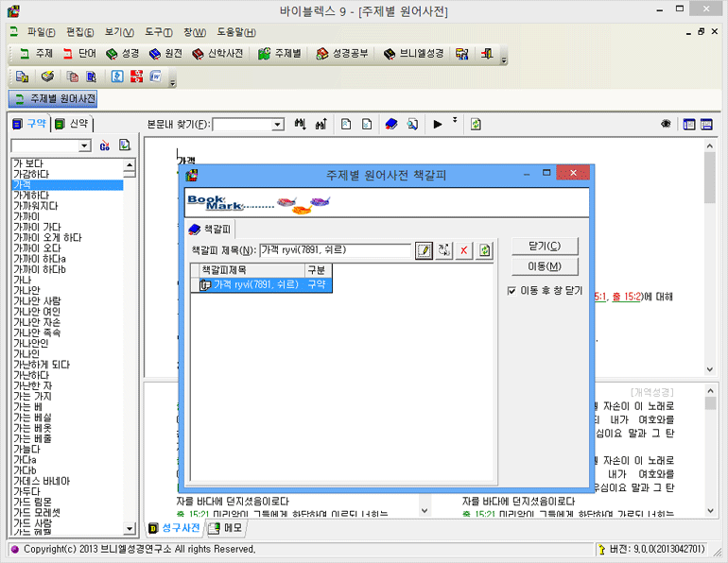Viewport: 728px width, 563px height.
Task: Click the second binoculars find icon
Action: click(x=321, y=124)
